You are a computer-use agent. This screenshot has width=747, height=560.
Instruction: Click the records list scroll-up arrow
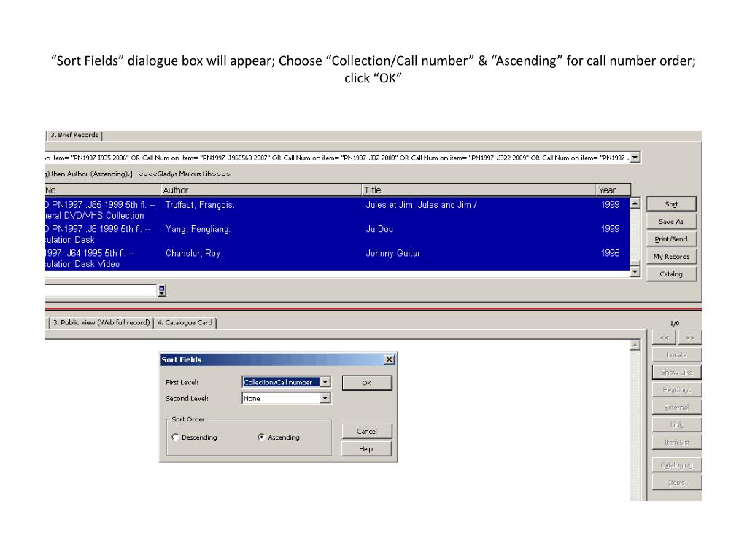pos(635,203)
